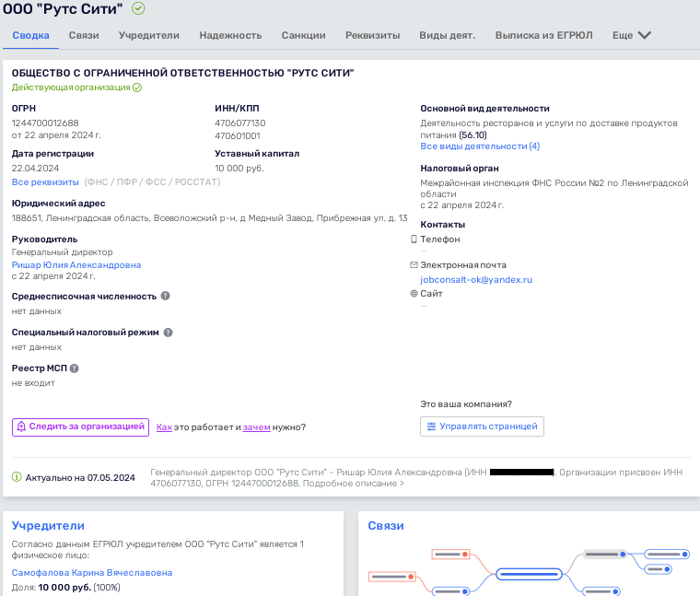Select the Реквизиты tab
700x596 pixels.
[373, 35]
